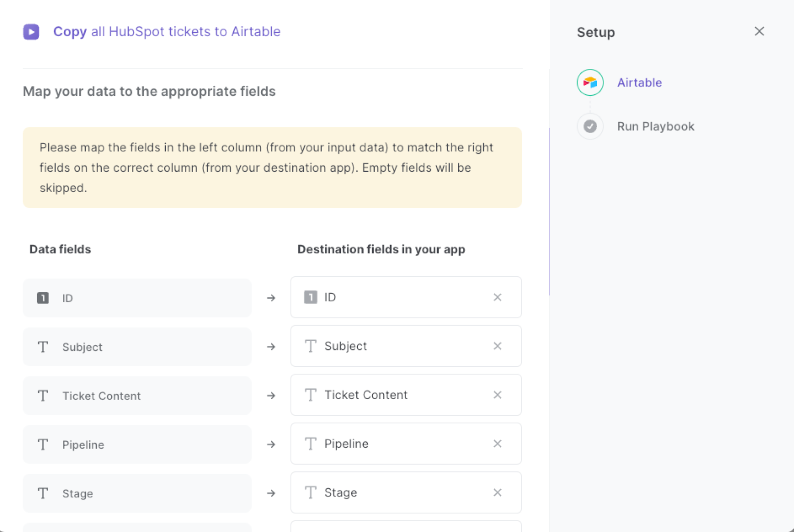Click text type icon in Subject data field
This screenshot has width=794, height=532.
click(x=43, y=347)
